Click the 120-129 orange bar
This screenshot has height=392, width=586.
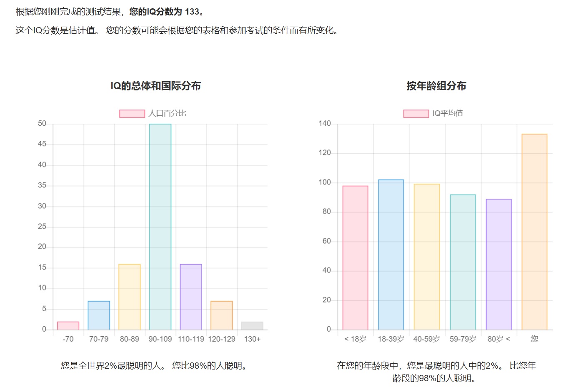pos(222,315)
